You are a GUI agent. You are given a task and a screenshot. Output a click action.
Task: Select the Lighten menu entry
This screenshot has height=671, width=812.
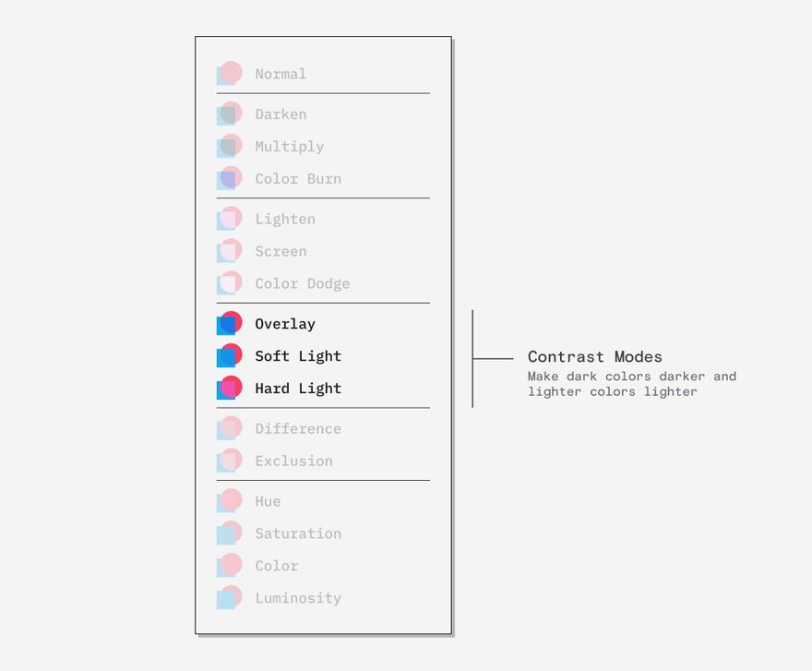(285, 219)
